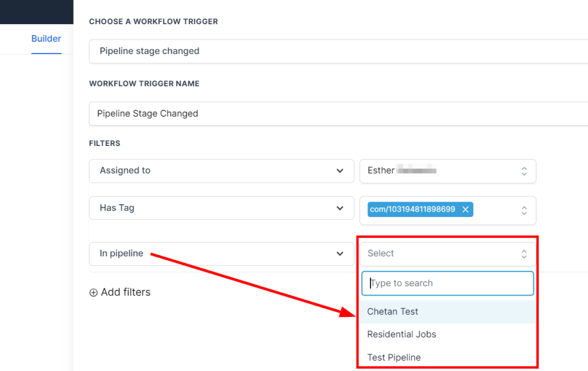Screen dimensions: 588x371
Task: Remove the com/103194811898699 tag with X
Action: coord(466,210)
